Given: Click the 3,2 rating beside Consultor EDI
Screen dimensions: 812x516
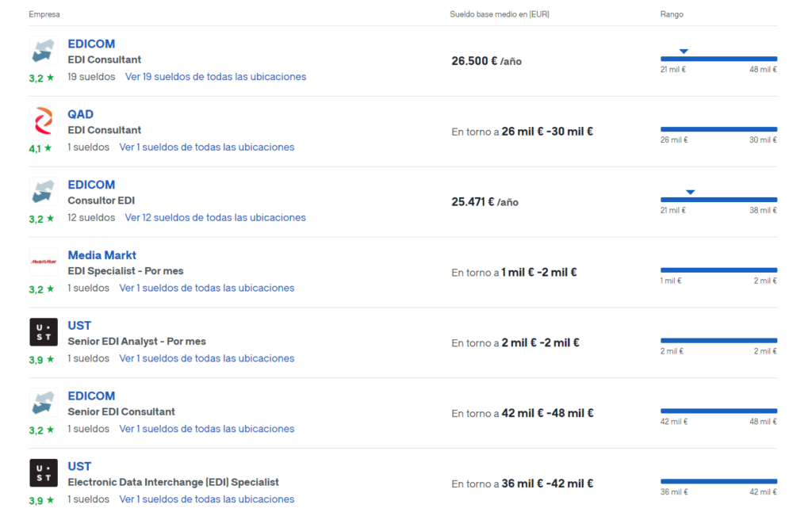Looking at the screenshot, I should coord(41,219).
